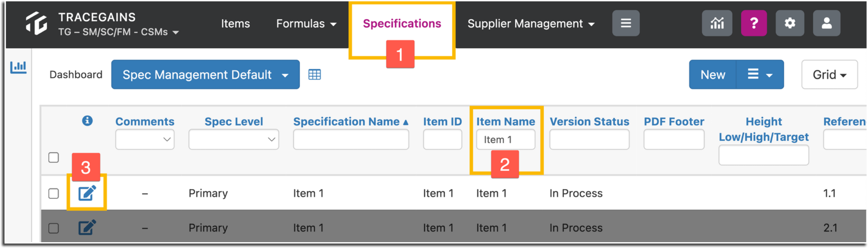Open the analytics chart icon in header
This screenshot has width=868, height=248.
717,23
